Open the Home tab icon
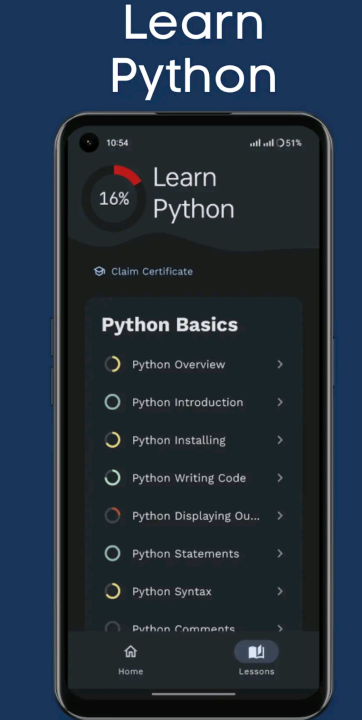The height and width of the screenshot is (720, 362). (130, 651)
